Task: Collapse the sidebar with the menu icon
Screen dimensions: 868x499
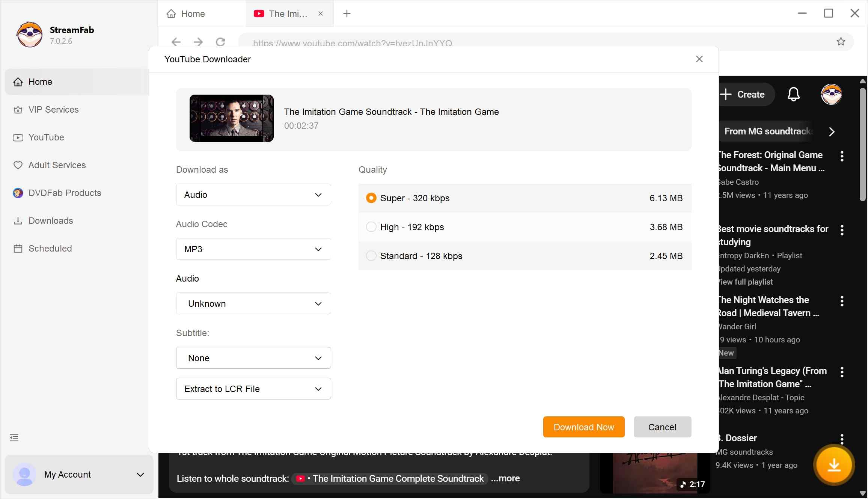Action: (14, 437)
